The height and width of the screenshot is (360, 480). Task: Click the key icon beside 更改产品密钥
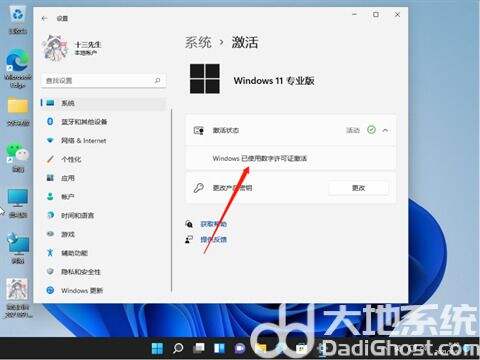point(199,188)
